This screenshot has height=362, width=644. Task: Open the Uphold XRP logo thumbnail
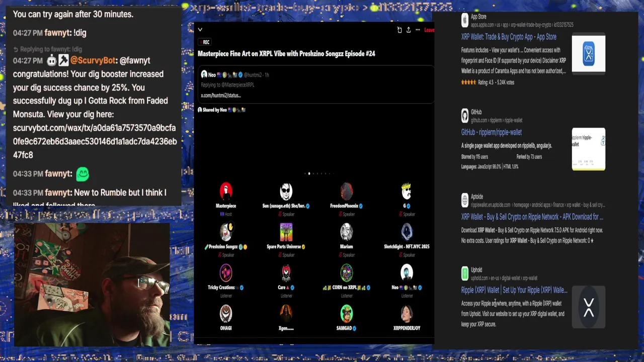pos(589,307)
